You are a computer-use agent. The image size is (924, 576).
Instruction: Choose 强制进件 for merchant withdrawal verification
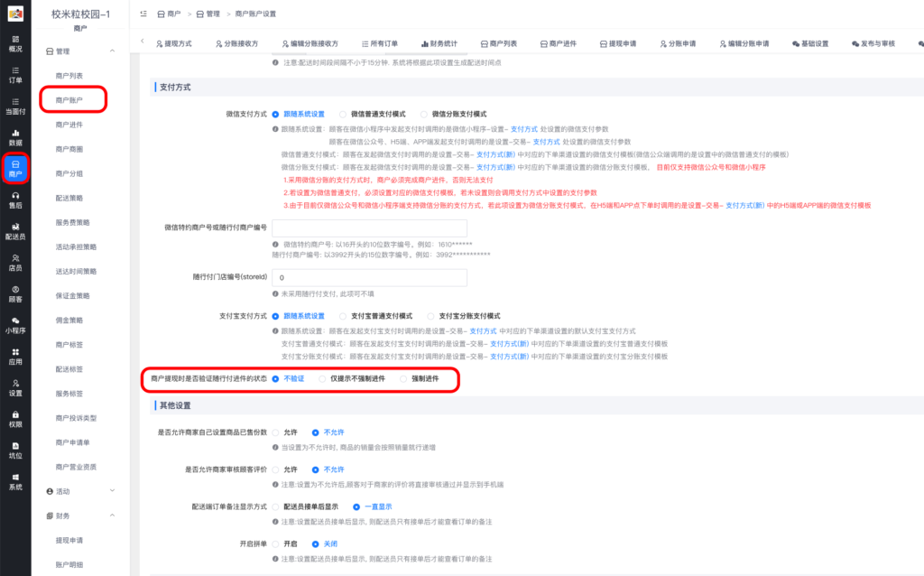pos(405,380)
